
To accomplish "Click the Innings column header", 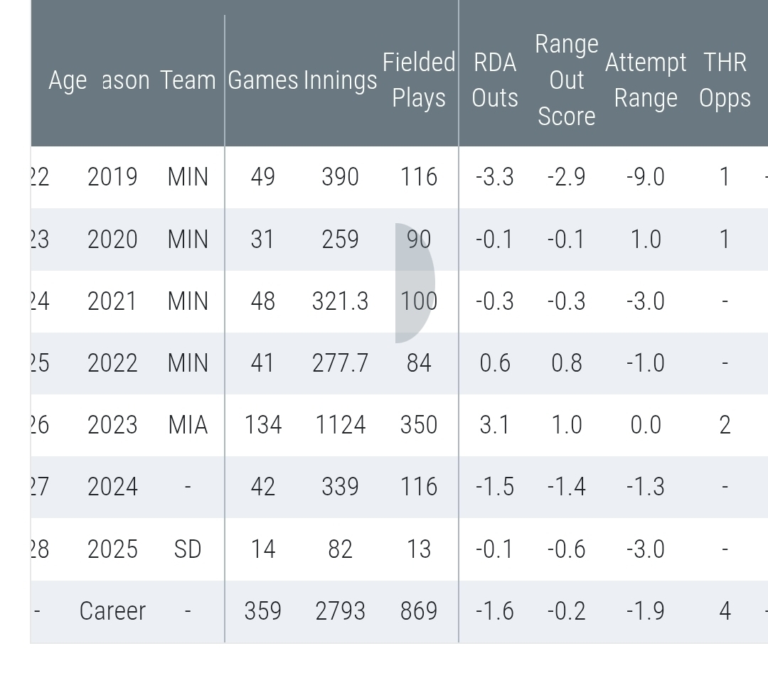I will click(x=340, y=80).
